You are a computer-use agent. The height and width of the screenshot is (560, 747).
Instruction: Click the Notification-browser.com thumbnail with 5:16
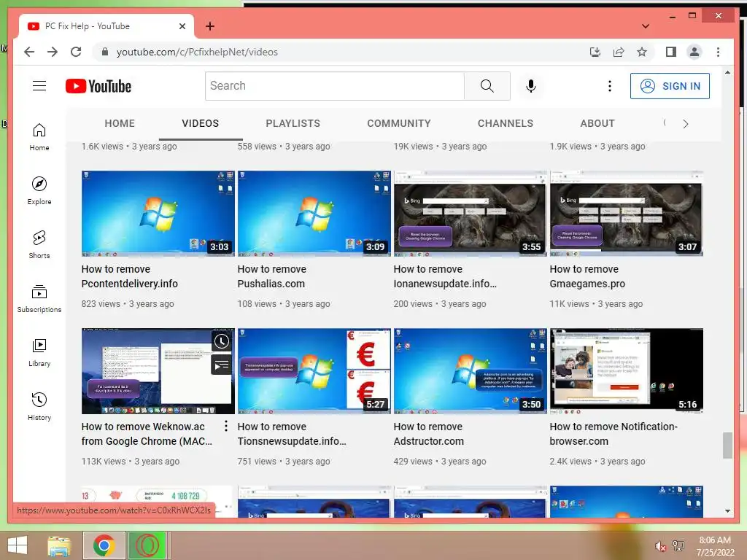coord(627,371)
